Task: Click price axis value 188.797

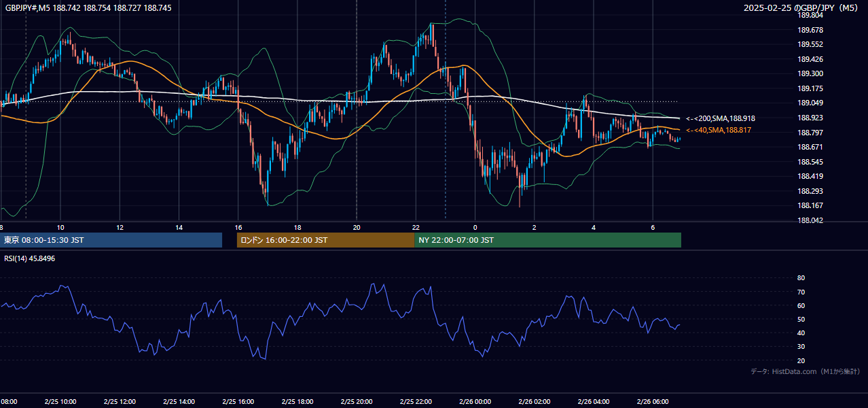Action: (810, 133)
